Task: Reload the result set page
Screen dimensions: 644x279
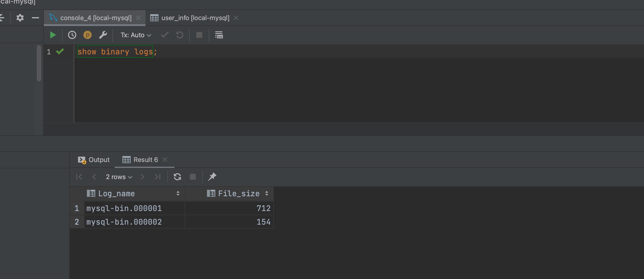Action: point(177,177)
